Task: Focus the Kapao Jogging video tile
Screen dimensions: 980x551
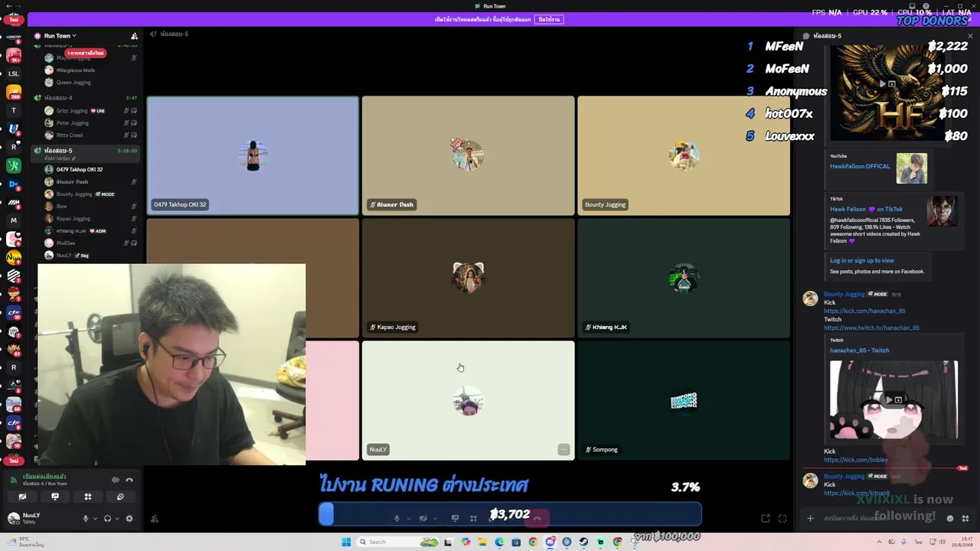Action: [468, 278]
